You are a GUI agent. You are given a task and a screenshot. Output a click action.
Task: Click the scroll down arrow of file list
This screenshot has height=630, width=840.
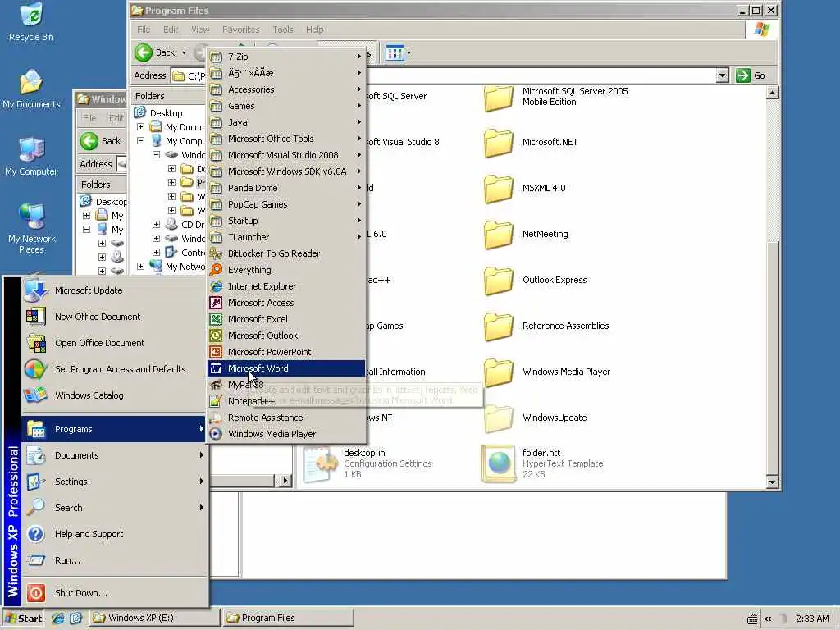point(772,482)
